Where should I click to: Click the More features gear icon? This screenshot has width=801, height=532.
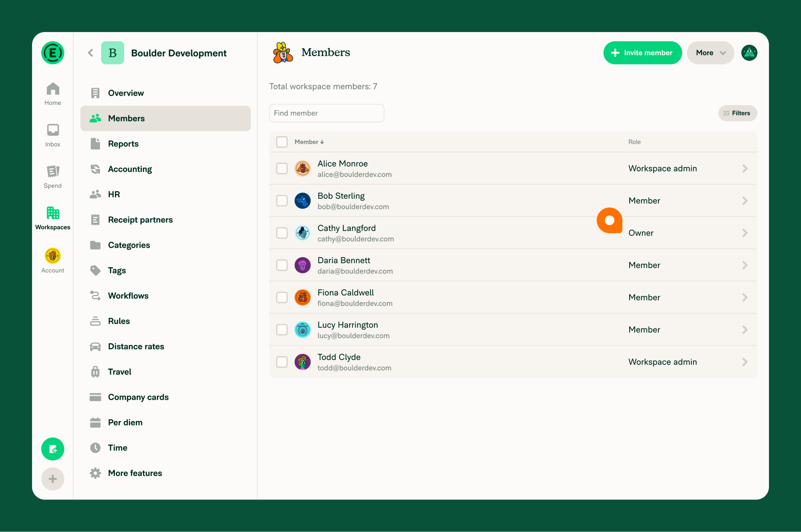point(95,473)
